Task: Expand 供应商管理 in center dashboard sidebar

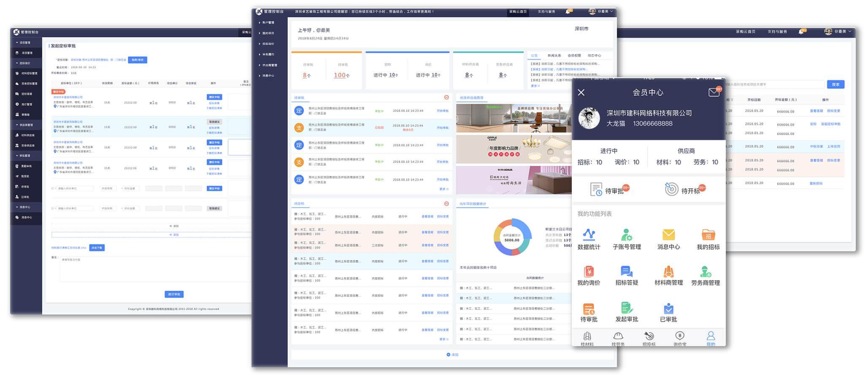Action: click(269, 65)
